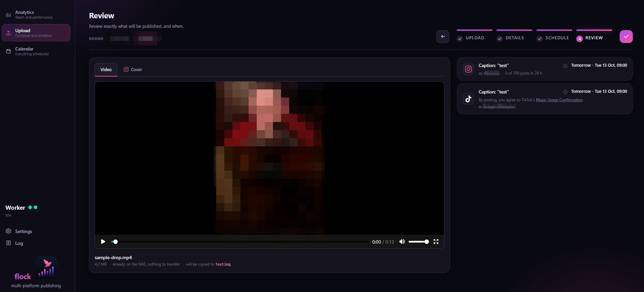Open the Music Usage Confirmation link
This screenshot has height=292, width=644.
point(559,100)
